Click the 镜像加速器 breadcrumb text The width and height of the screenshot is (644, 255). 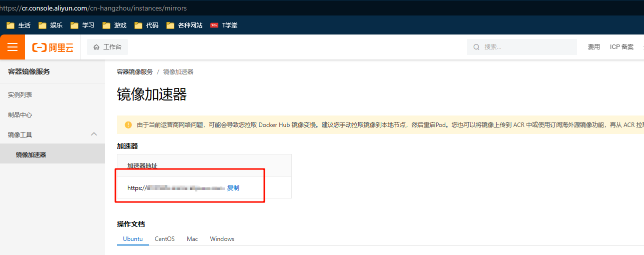pyautogui.click(x=178, y=72)
